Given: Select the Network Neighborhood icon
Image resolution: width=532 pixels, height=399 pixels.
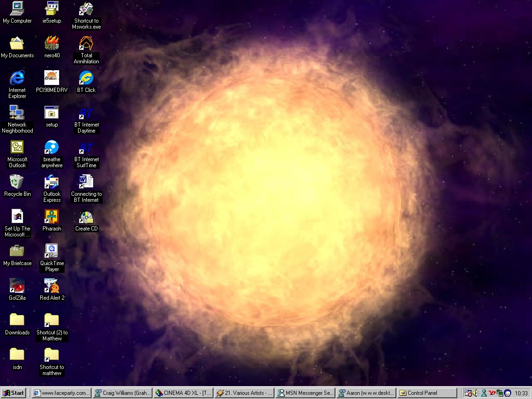Looking at the screenshot, I should coord(17,114).
